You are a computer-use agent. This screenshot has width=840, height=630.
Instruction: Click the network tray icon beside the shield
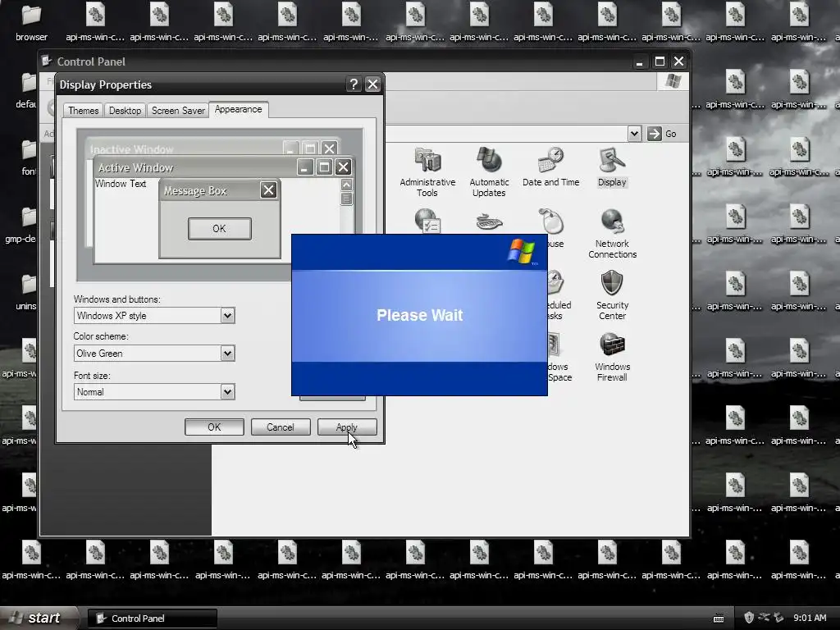764,618
